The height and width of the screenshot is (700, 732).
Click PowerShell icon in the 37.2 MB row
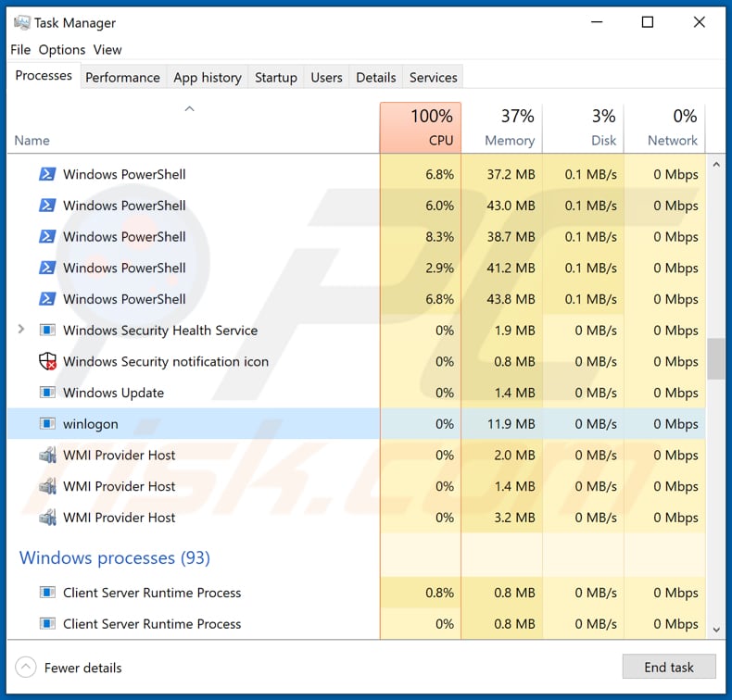pos(47,174)
